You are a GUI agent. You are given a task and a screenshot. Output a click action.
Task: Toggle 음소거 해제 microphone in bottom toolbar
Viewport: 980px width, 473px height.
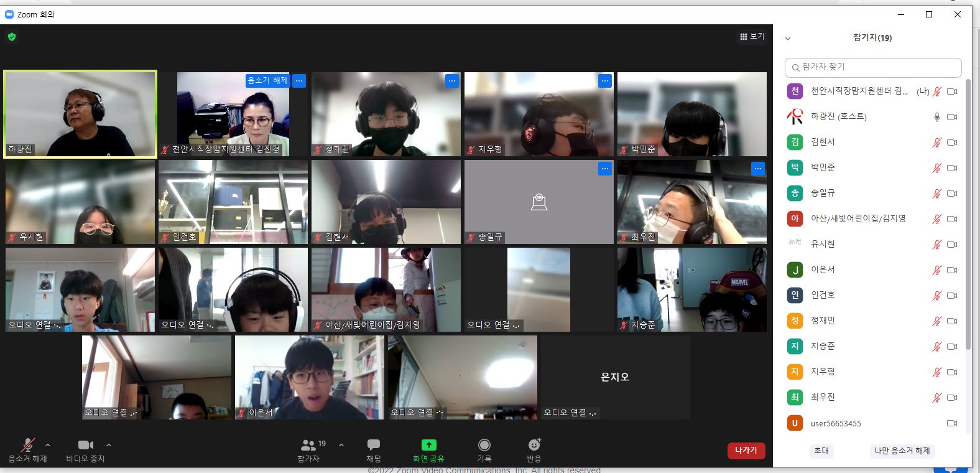[27, 445]
